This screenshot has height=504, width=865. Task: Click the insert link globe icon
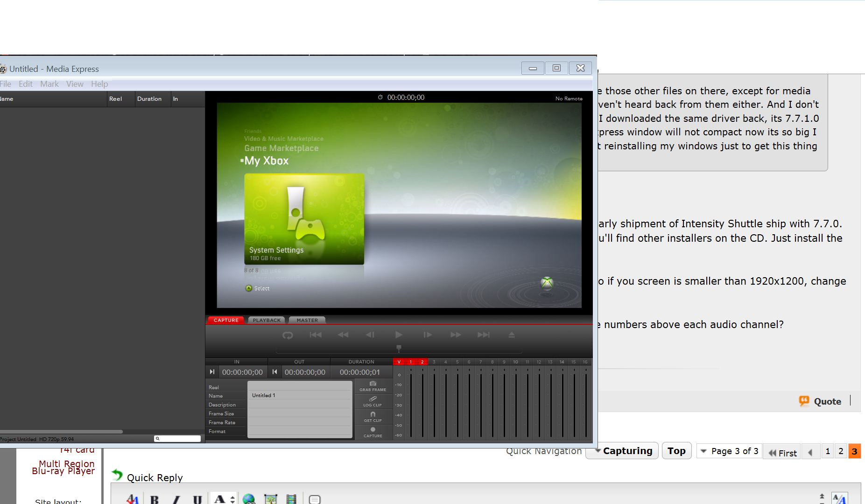point(249,499)
